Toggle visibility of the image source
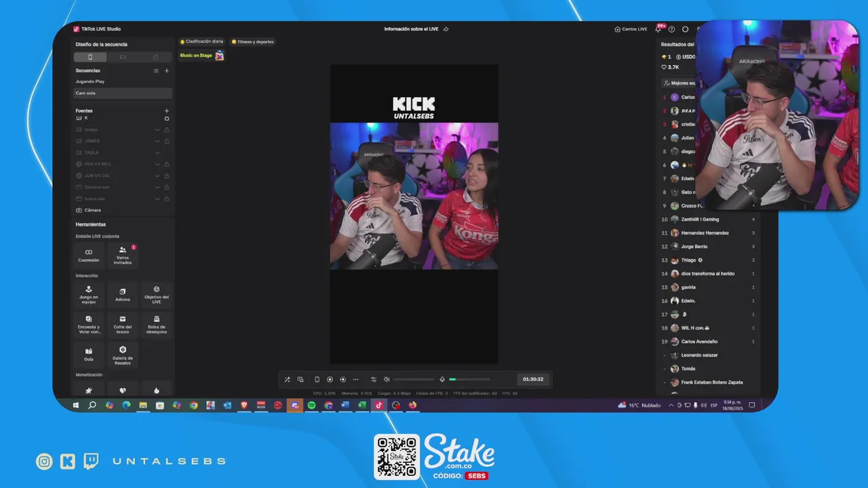The image size is (868, 488). coord(157,129)
